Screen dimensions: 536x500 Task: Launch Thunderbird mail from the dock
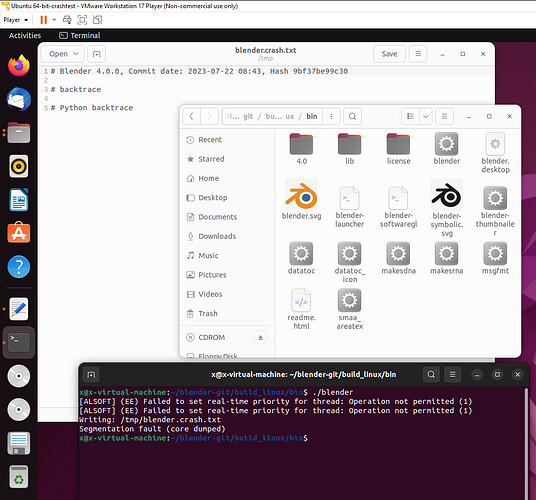(x=19, y=99)
